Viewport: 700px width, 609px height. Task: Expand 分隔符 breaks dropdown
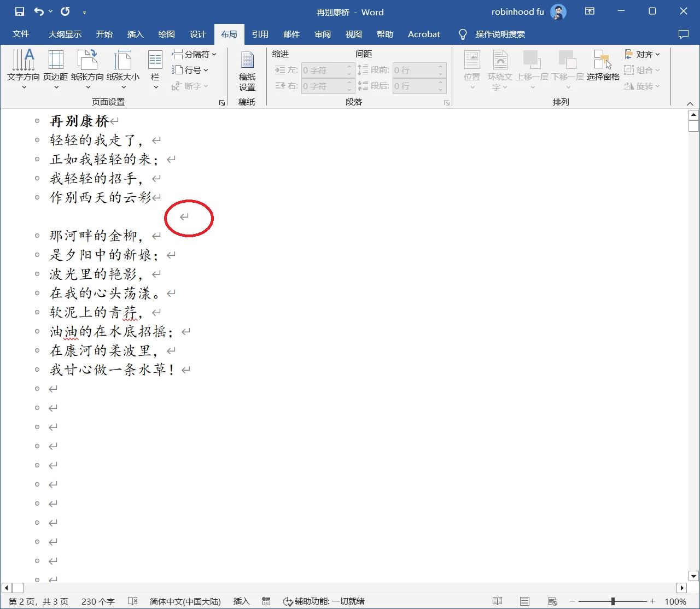(194, 54)
